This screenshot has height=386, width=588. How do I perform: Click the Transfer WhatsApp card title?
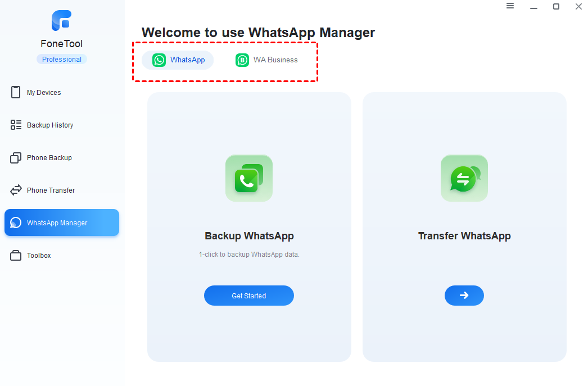pyautogui.click(x=464, y=236)
